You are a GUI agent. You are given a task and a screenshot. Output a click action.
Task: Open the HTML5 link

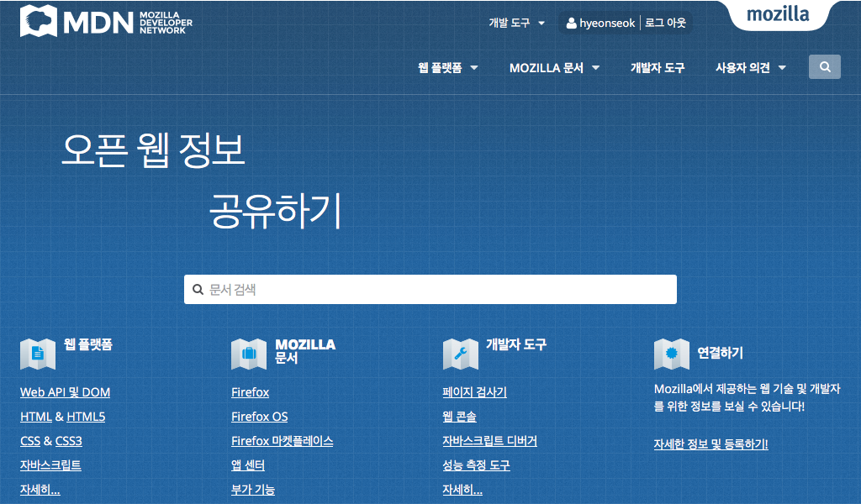pos(86,417)
